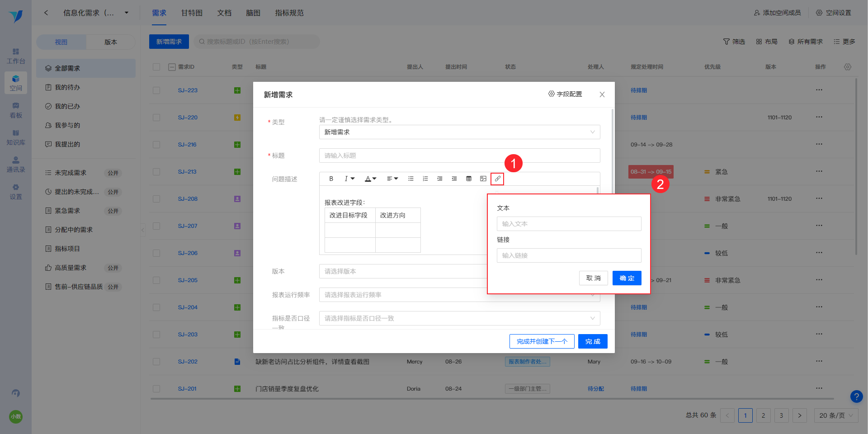Image resolution: width=868 pixels, height=434 pixels.
Task: Open Workbench in left sidebar
Action: click(16, 56)
